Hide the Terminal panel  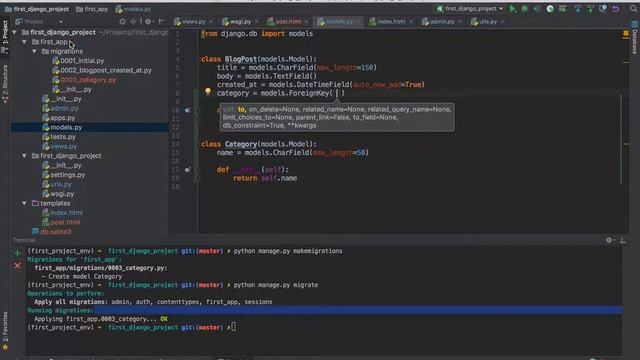(623, 240)
